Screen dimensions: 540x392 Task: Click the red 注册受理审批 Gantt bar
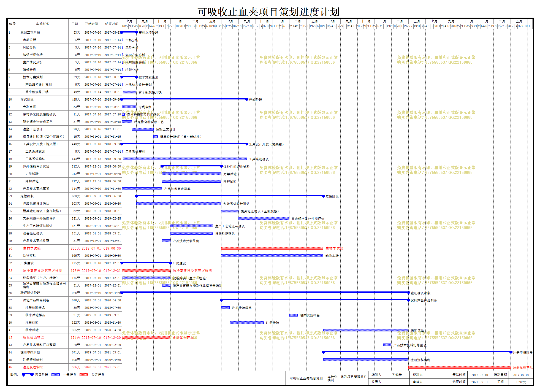460,367
